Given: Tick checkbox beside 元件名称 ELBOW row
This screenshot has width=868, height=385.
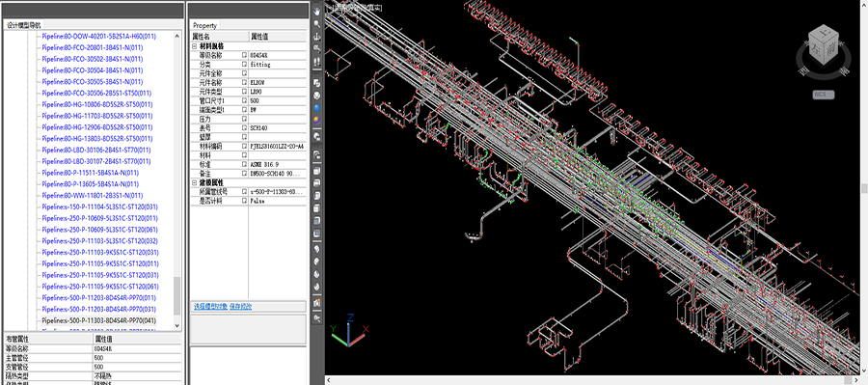Looking at the screenshot, I should [244, 82].
